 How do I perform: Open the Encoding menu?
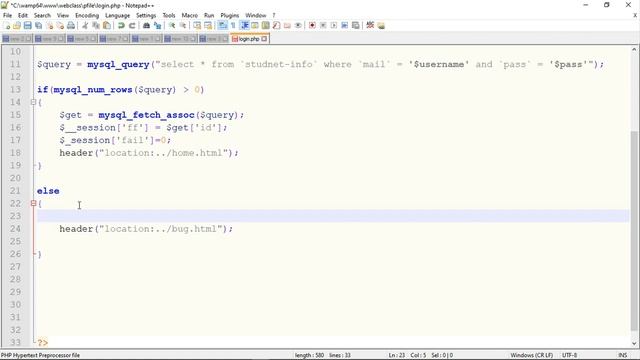point(87,15)
